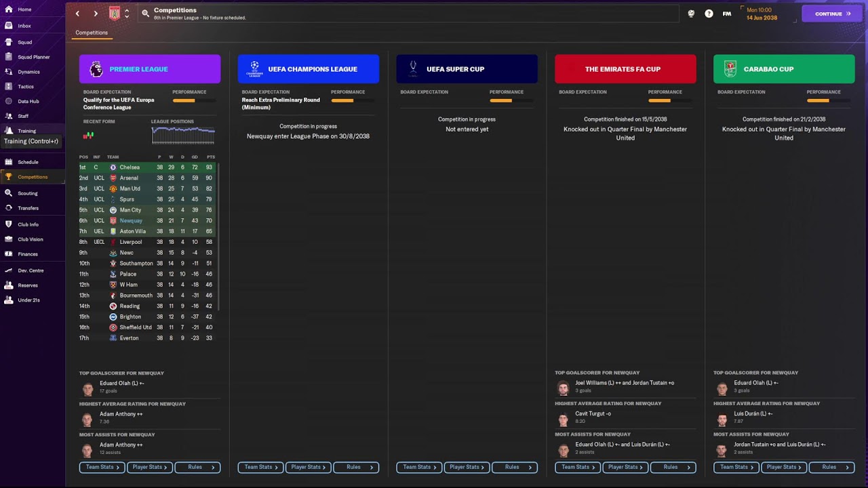Open Champions League Team Stats dropdown
Screen dimensions: 868x488
(261, 467)
